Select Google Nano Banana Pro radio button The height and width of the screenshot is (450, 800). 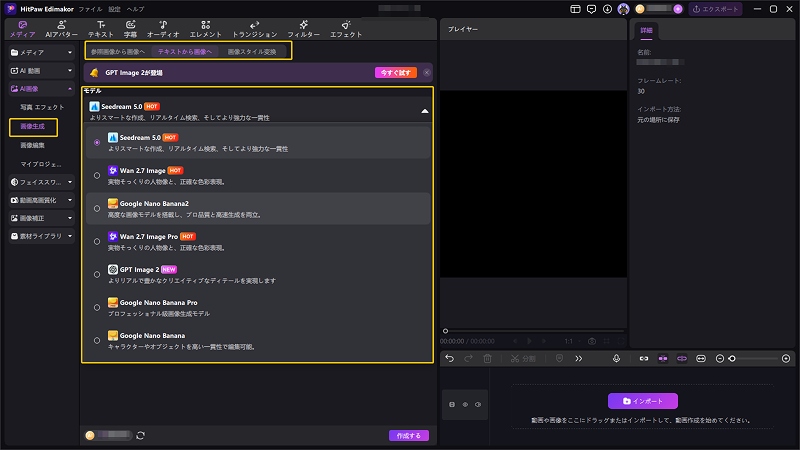[97, 308]
